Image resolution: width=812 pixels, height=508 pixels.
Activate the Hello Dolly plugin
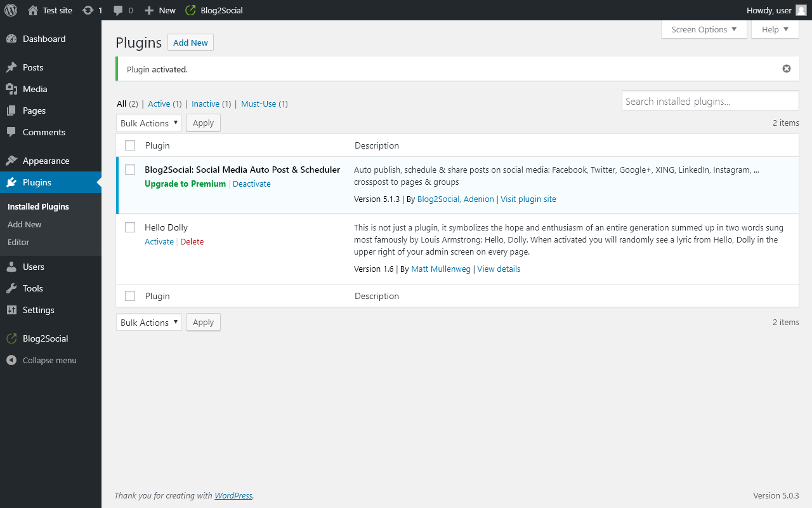point(159,241)
